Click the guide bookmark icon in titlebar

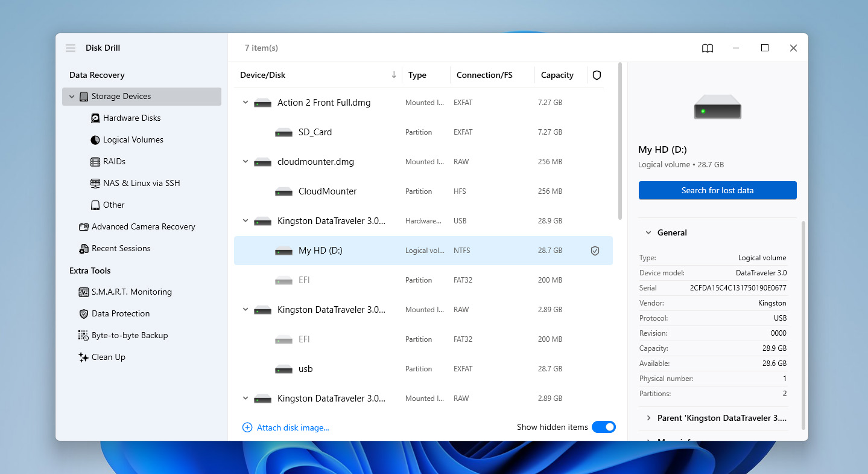click(706, 48)
